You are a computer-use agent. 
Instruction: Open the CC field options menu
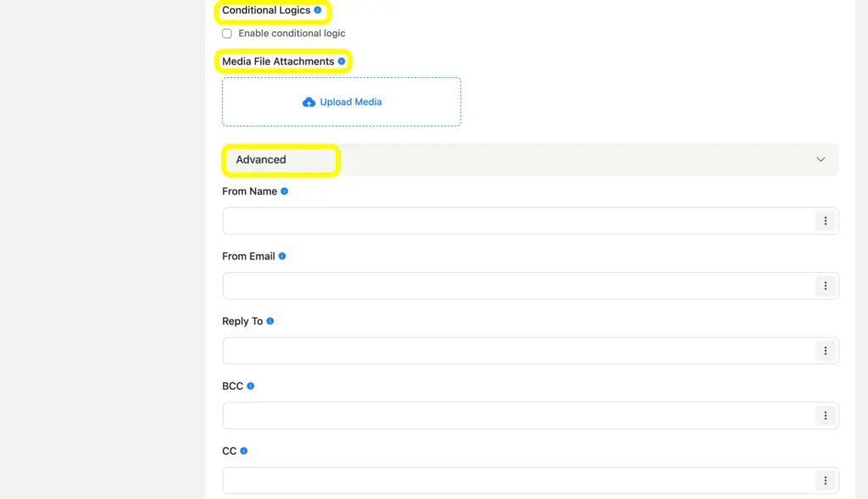pos(826,480)
